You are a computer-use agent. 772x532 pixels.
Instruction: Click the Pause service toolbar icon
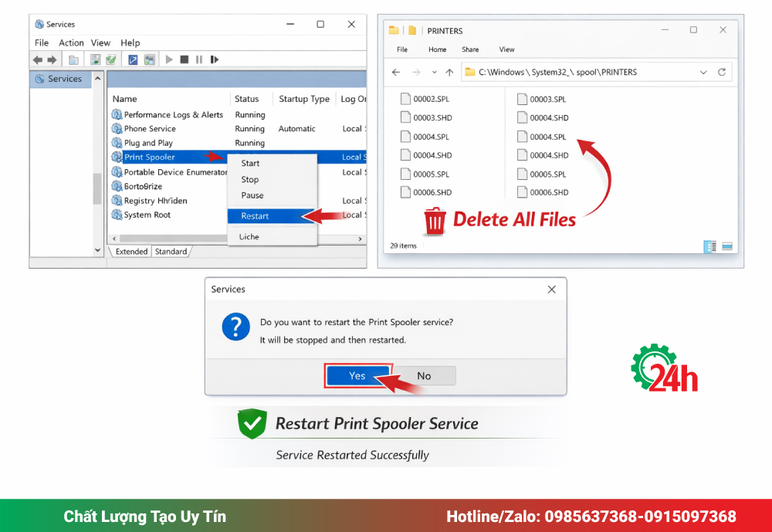click(x=199, y=59)
